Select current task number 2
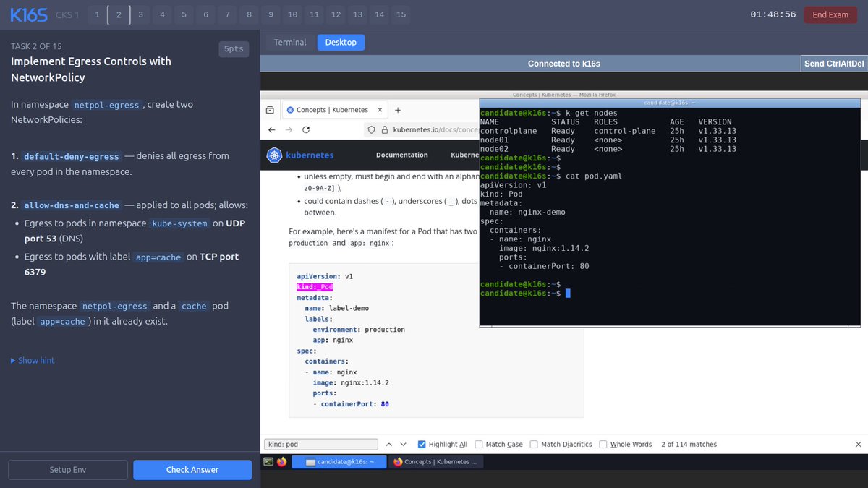This screenshot has height=488, width=868. tap(119, 14)
